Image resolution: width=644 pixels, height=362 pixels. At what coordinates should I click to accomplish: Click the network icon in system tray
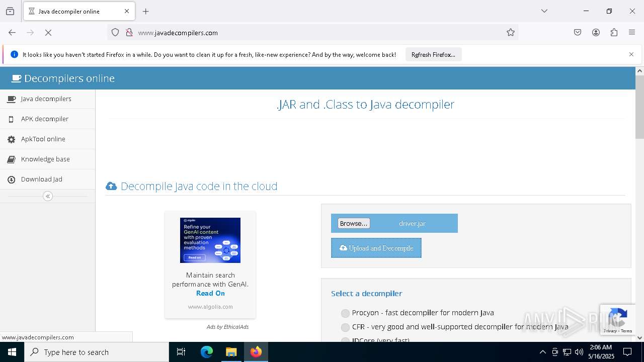click(x=567, y=352)
